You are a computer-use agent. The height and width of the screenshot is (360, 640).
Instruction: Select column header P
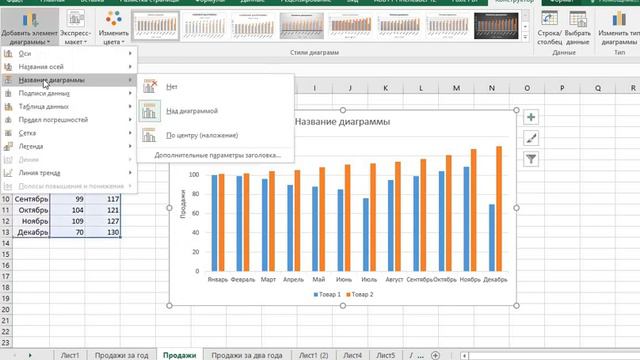pyautogui.click(x=562, y=88)
